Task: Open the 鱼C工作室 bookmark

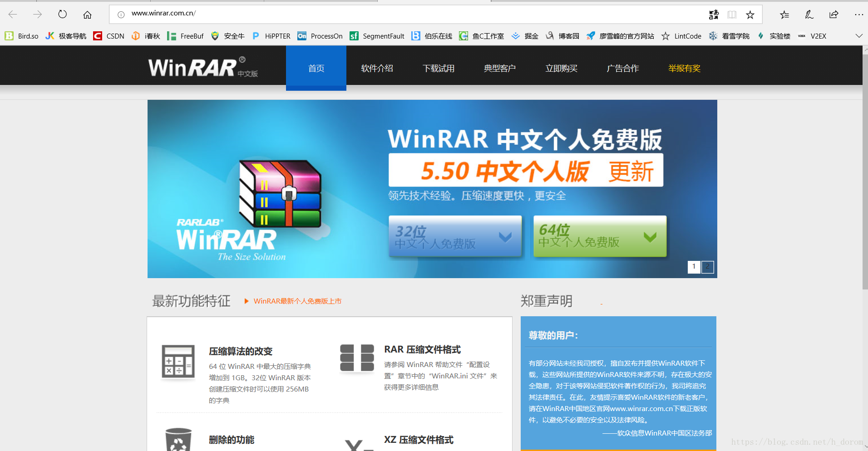Action: (x=482, y=36)
